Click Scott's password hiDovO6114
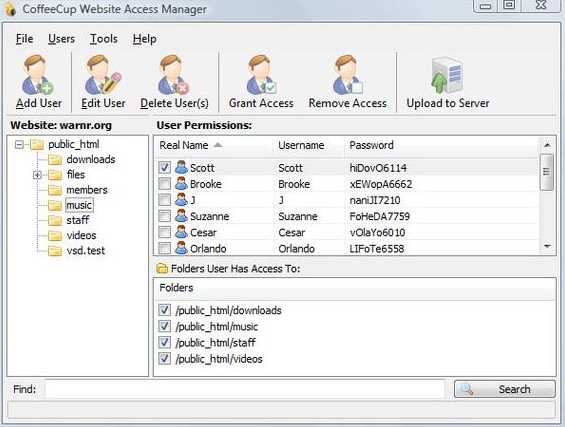The width and height of the screenshot is (565, 427). pyautogui.click(x=378, y=168)
